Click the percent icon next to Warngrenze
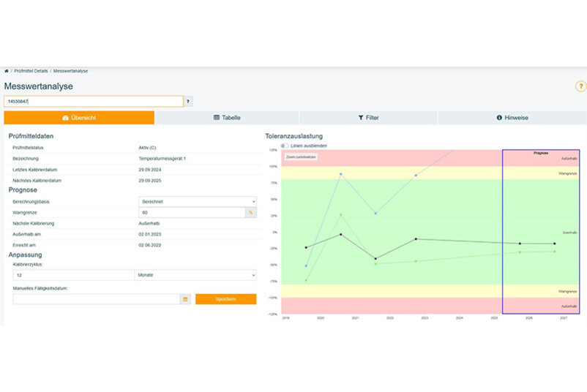 click(x=251, y=213)
